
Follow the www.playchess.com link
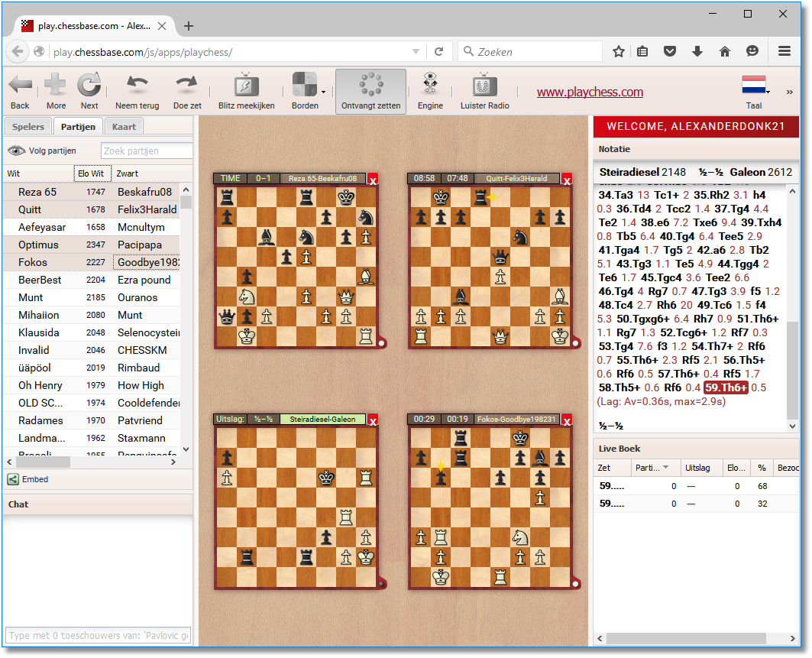[590, 92]
